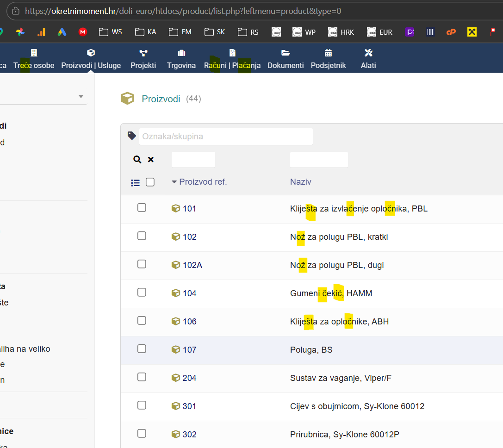Toggle the select-all checkbox in header
This screenshot has width=503, height=448.
pos(150,182)
